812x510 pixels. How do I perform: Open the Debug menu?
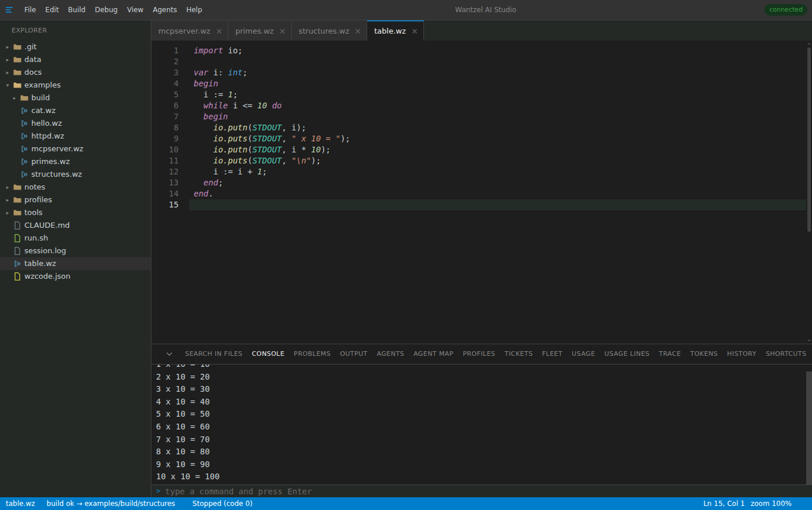coord(106,10)
